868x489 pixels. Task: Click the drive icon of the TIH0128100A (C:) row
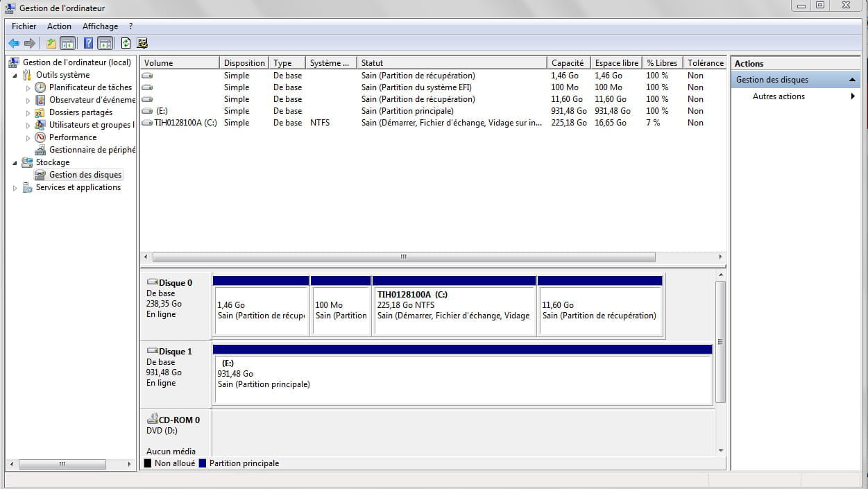click(147, 123)
